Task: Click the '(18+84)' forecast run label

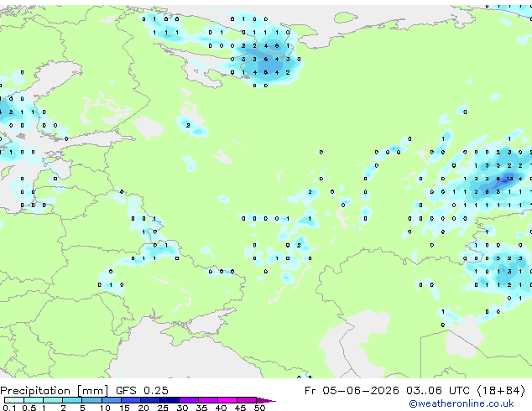Action: tap(502, 391)
